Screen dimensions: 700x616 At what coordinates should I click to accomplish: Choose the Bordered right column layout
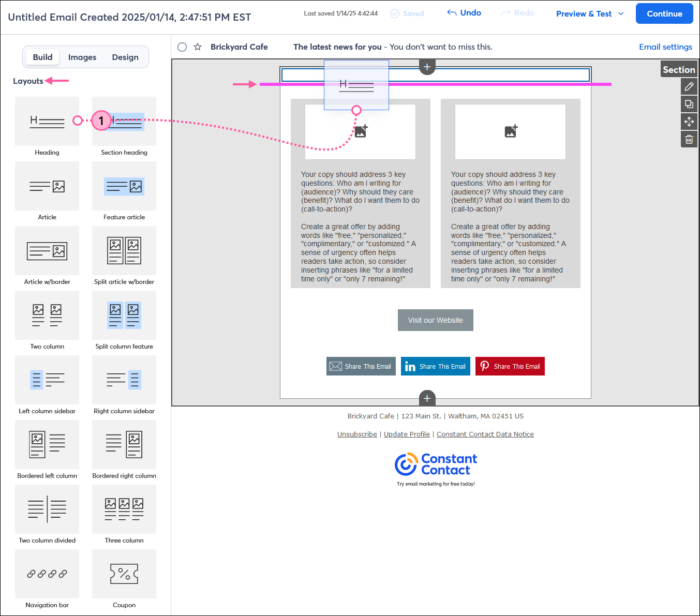click(124, 445)
